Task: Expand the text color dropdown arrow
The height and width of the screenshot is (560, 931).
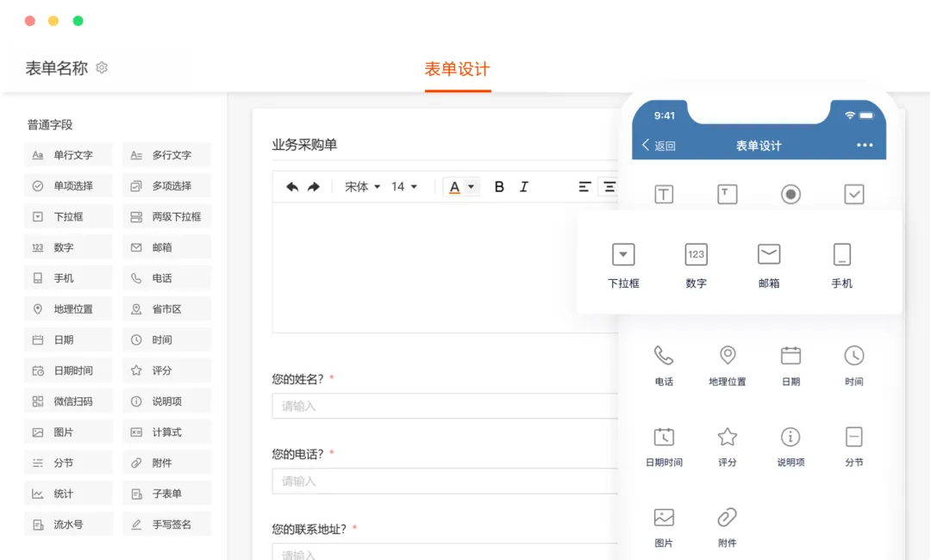Action: pyautogui.click(x=471, y=187)
